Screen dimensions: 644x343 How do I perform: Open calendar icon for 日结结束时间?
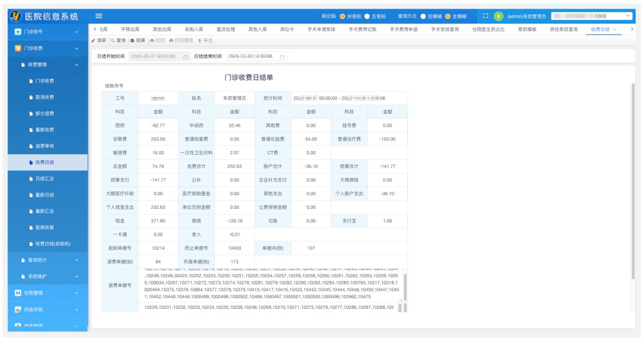pyautogui.click(x=283, y=57)
